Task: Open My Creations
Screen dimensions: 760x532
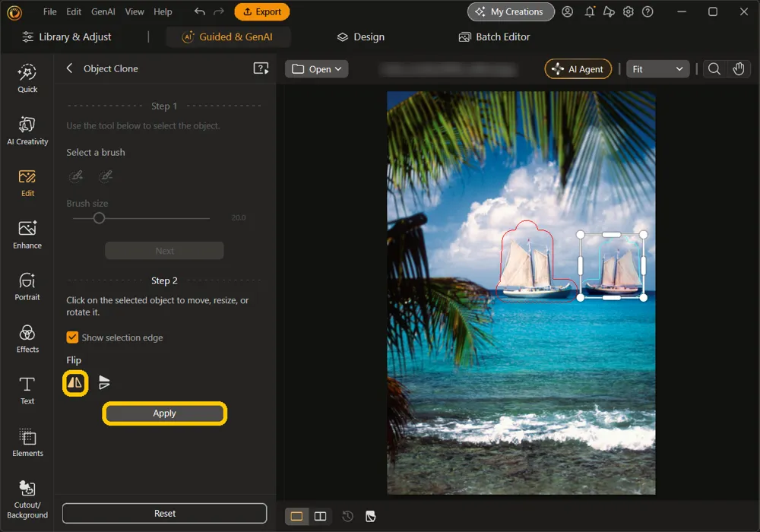Action: [511, 11]
